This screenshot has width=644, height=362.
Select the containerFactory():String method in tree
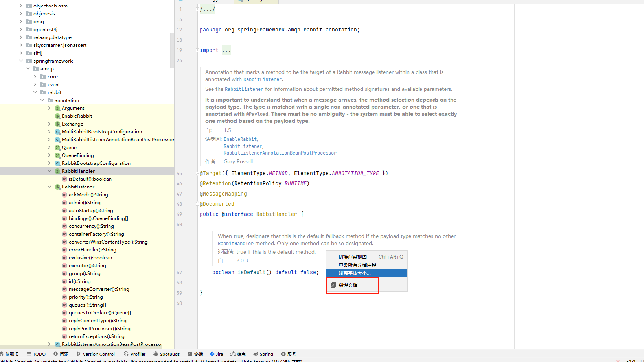(x=96, y=234)
